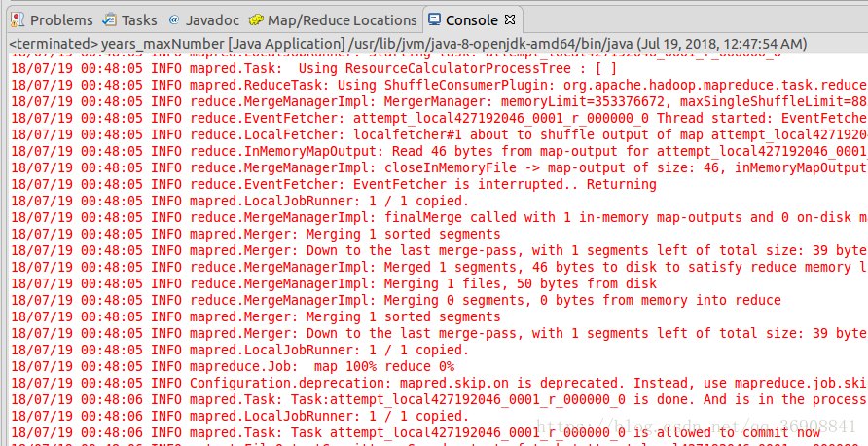Click the 'MergerManager: memoryLimit=353376672' line

439,102
